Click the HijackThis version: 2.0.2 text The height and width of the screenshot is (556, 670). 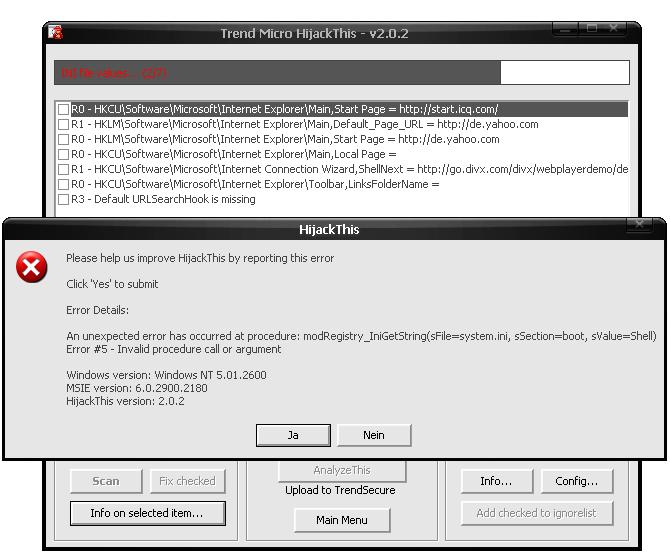(x=126, y=401)
